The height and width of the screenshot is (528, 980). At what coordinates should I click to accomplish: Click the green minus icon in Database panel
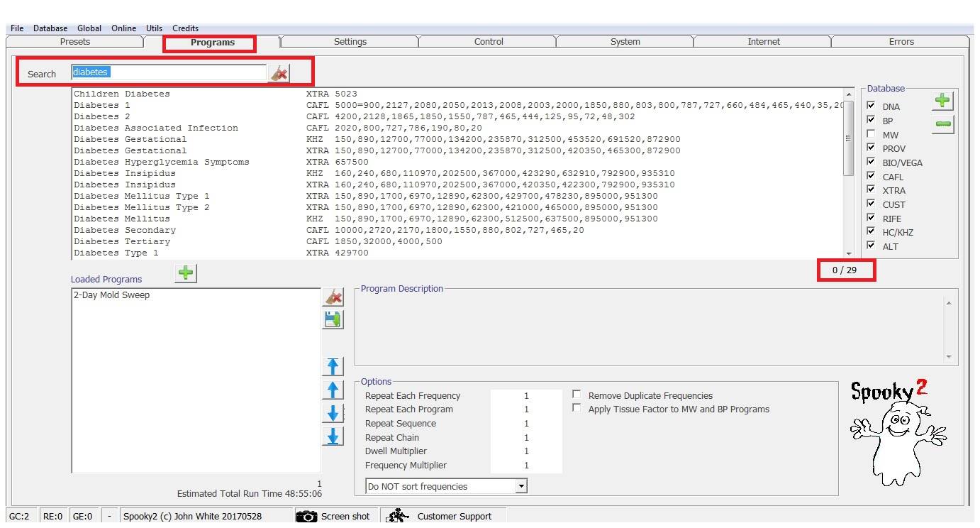pos(942,124)
